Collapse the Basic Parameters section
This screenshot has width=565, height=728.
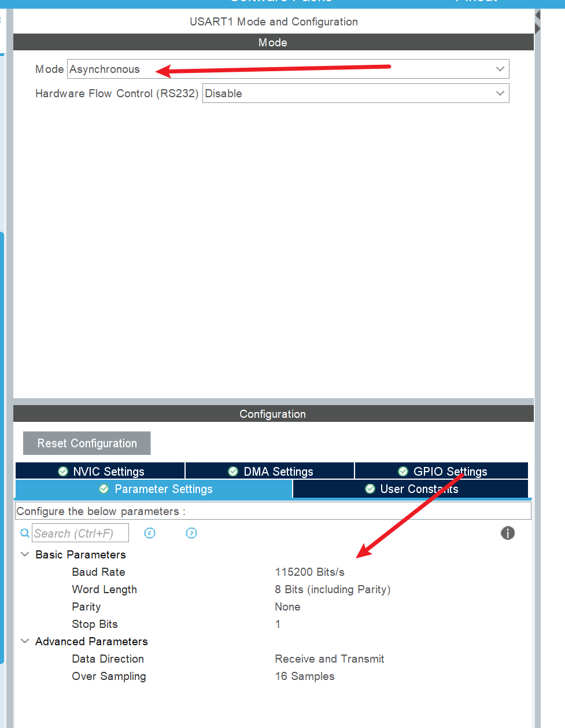pyautogui.click(x=25, y=554)
